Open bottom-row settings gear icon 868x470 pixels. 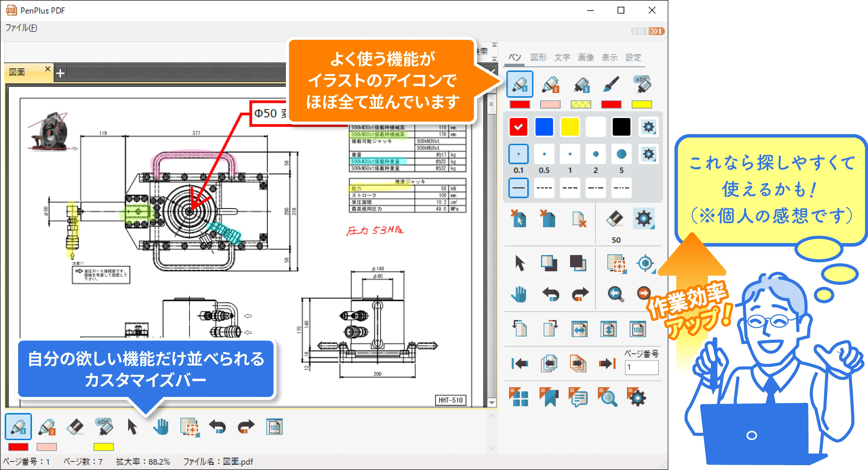coord(636,397)
